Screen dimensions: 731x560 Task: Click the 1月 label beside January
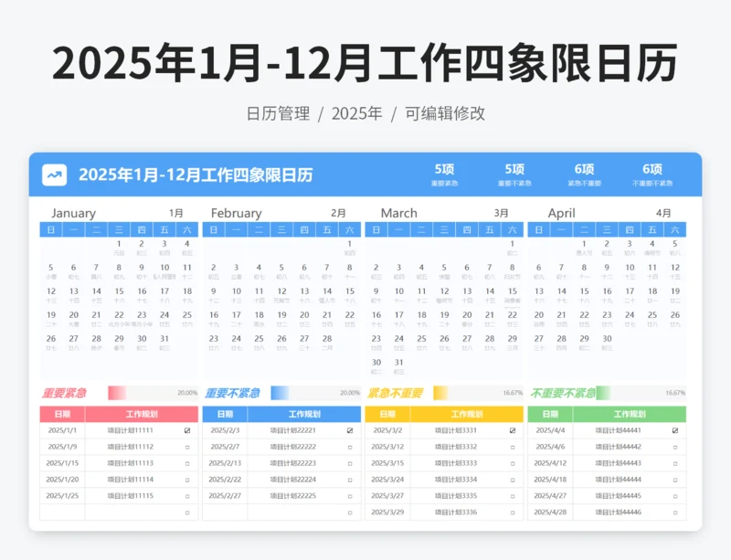point(175,213)
